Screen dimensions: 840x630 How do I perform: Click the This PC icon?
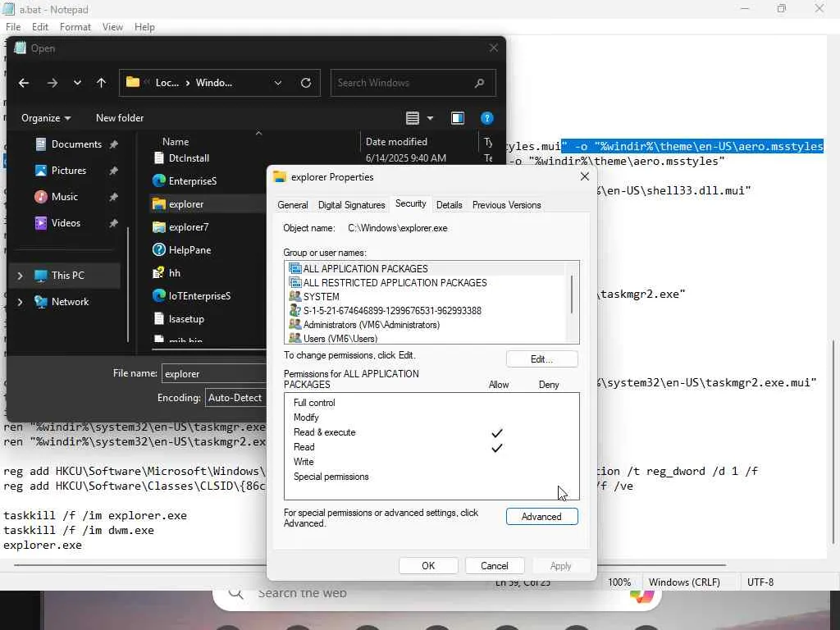point(41,276)
